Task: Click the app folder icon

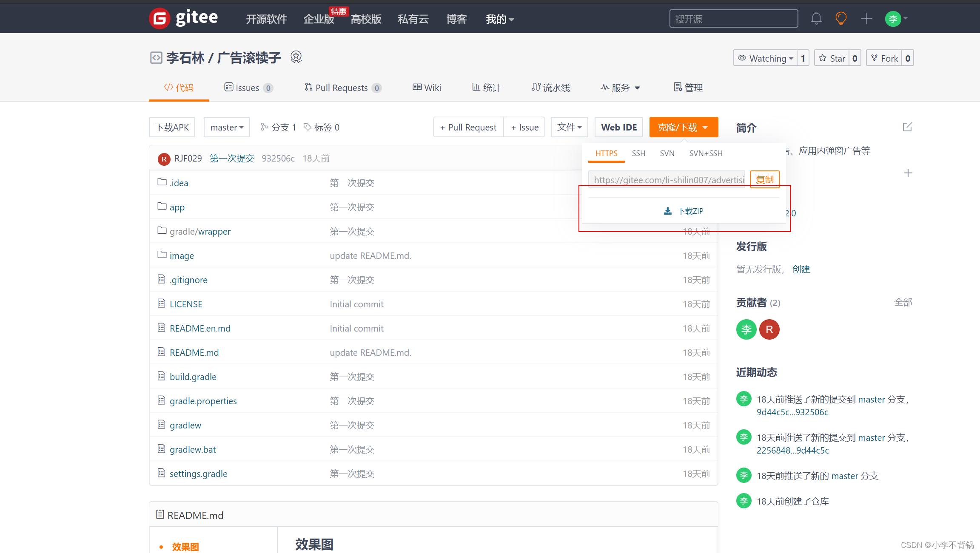Action: (x=162, y=207)
